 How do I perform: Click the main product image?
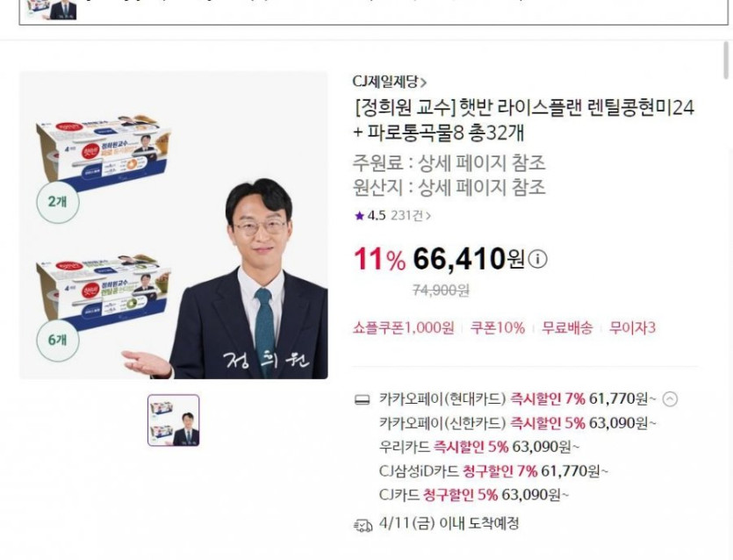click(174, 225)
